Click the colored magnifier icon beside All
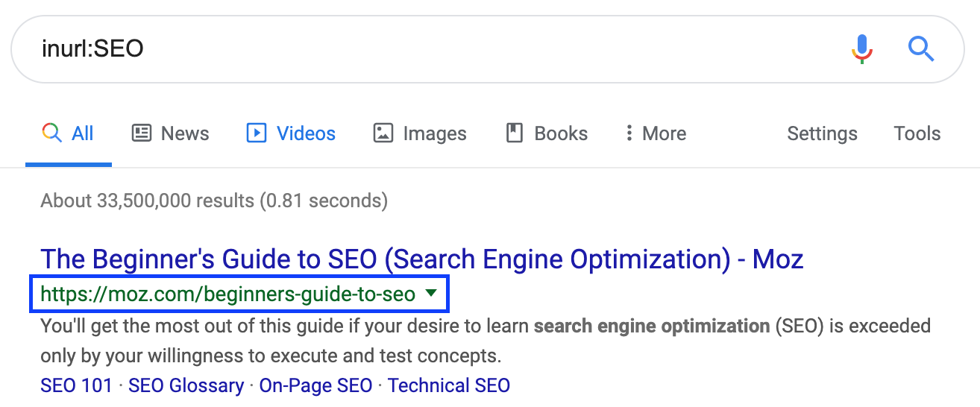Viewport: 980px width, 407px height. (51, 133)
